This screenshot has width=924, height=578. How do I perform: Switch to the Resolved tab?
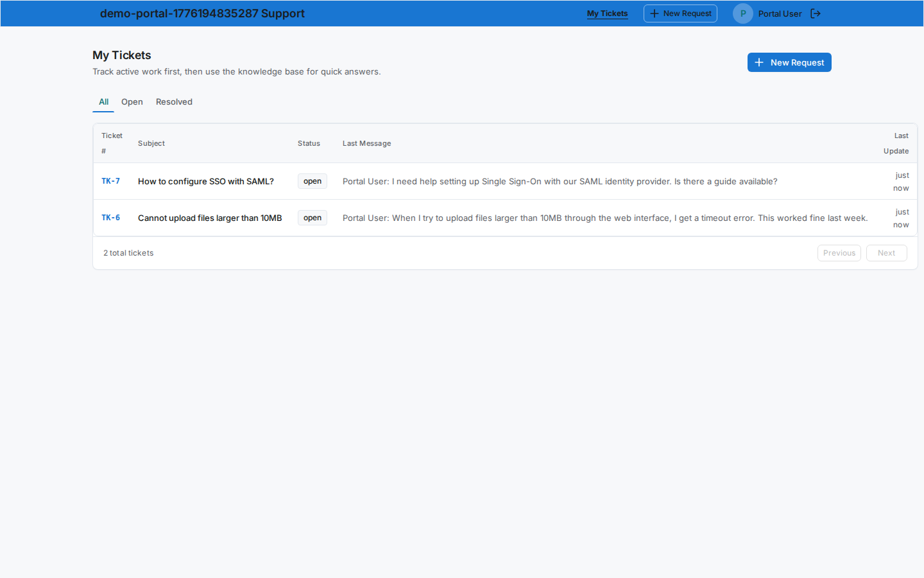coord(174,101)
